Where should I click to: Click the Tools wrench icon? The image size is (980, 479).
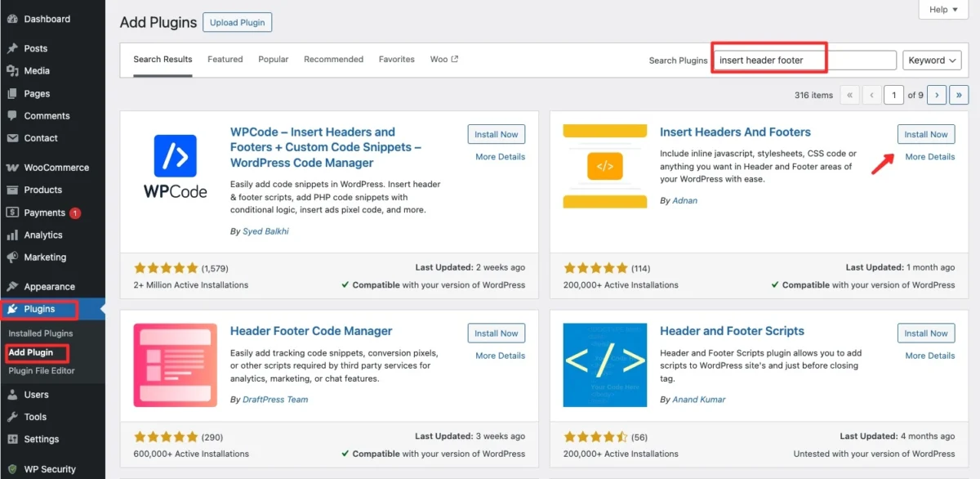point(12,417)
